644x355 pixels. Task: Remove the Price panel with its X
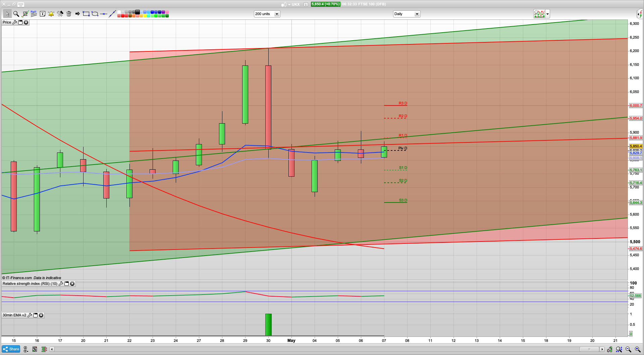point(26,23)
